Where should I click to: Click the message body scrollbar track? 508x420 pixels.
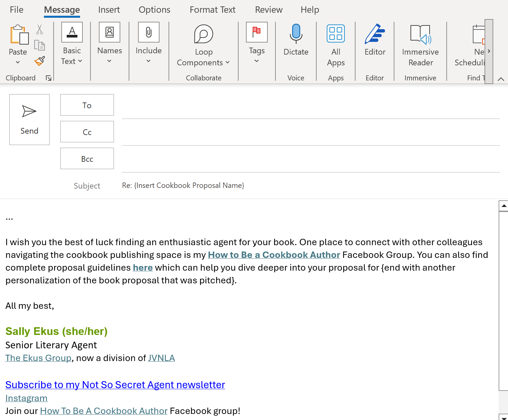pos(504,402)
